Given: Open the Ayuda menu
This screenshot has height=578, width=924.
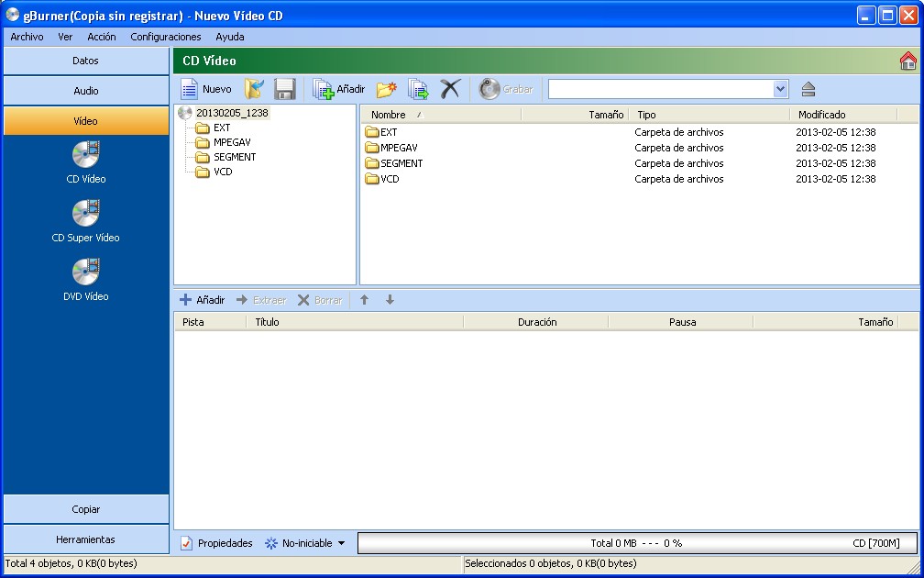Looking at the screenshot, I should click(230, 37).
